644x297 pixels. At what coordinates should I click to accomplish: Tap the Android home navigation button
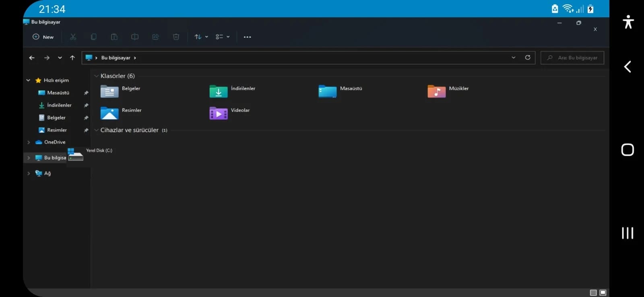point(627,150)
